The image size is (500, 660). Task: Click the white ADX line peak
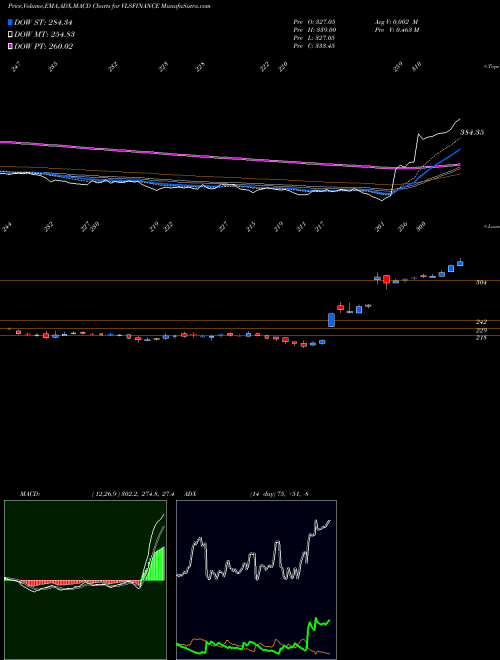315,522
